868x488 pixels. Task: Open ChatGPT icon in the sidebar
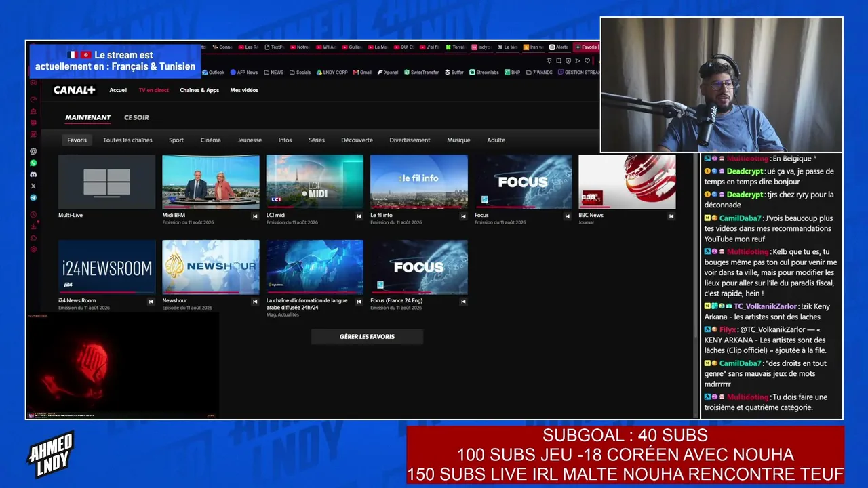click(33, 151)
